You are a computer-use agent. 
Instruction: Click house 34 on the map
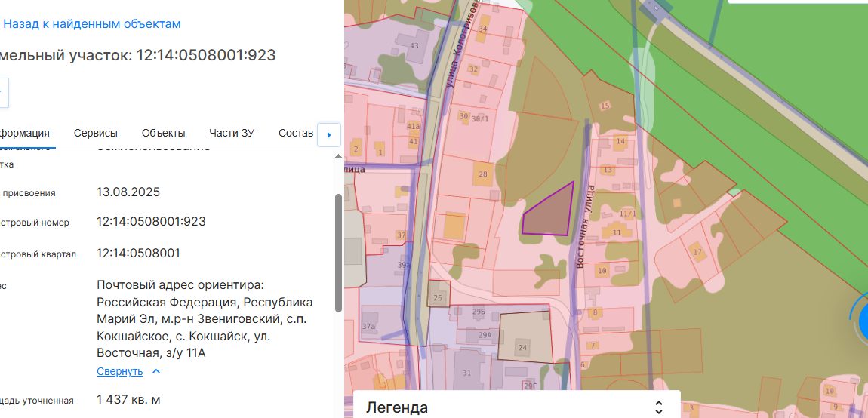483,29
